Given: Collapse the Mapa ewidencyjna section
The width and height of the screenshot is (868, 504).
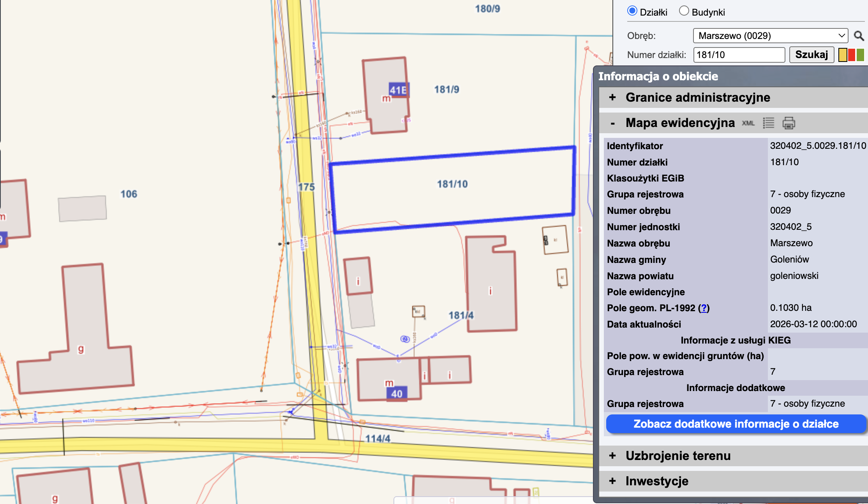Looking at the screenshot, I should coord(612,123).
